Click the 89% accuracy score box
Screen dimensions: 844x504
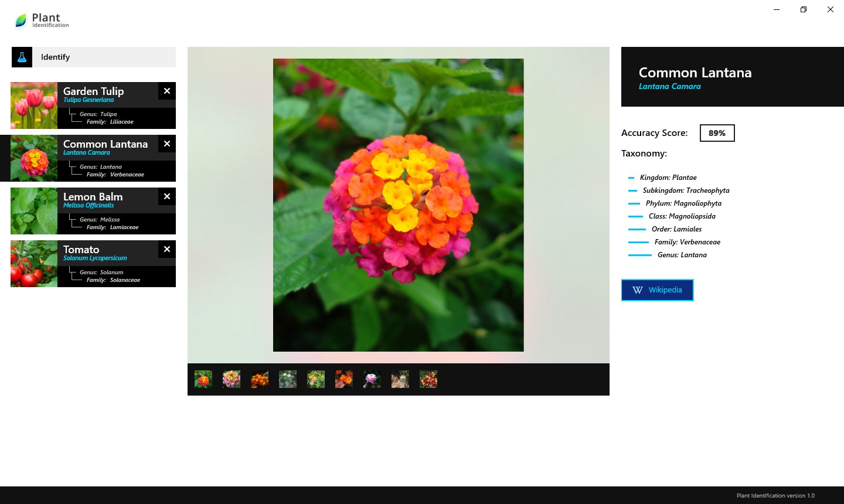(717, 133)
